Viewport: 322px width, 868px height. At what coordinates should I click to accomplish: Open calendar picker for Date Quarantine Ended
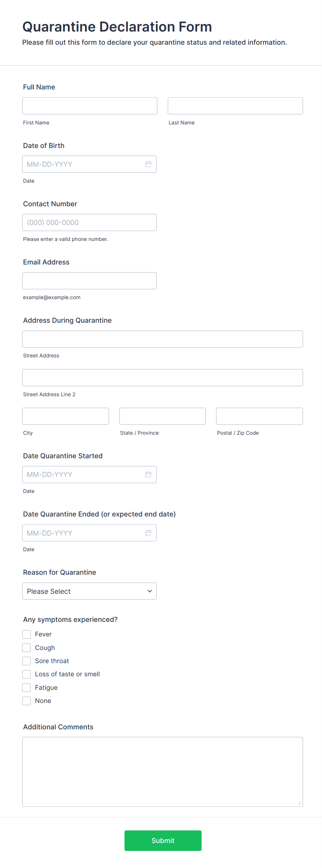[149, 533]
